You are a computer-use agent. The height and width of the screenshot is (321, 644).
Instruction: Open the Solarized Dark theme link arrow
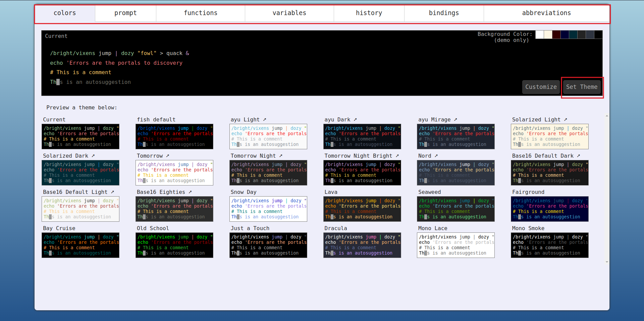[x=93, y=156]
